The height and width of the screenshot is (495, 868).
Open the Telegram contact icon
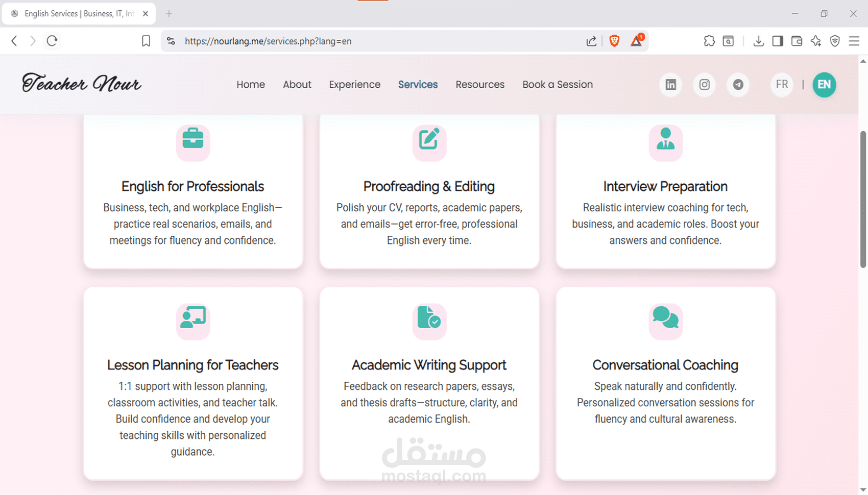738,85
